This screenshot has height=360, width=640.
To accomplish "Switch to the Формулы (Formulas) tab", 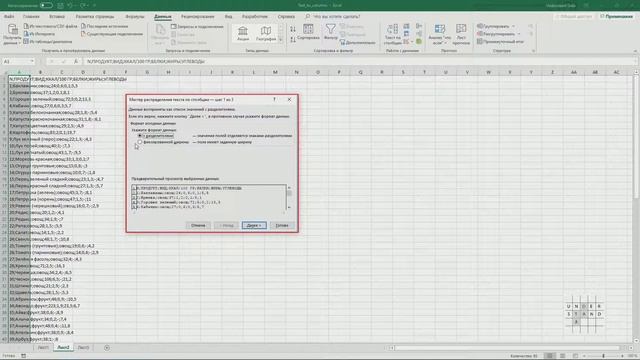I will click(135, 17).
